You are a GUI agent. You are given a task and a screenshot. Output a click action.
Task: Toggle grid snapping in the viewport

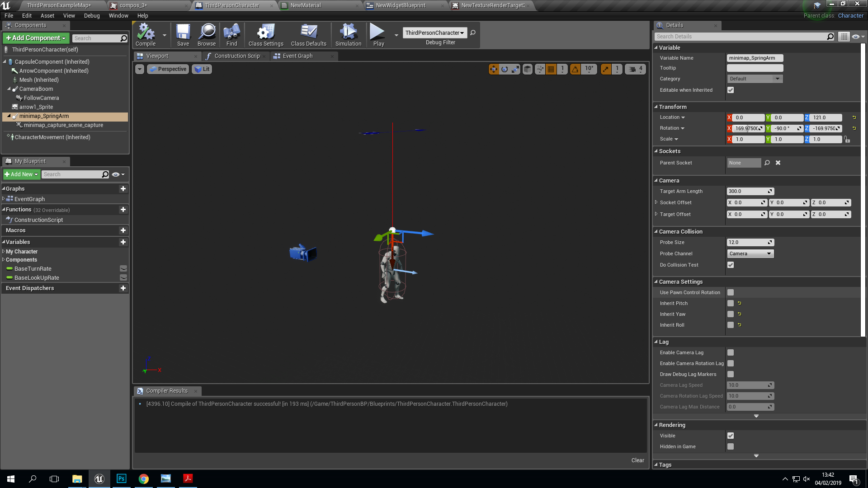[x=551, y=69]
